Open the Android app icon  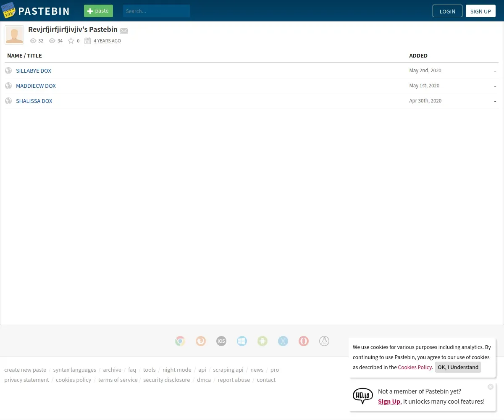click(262, 341)
